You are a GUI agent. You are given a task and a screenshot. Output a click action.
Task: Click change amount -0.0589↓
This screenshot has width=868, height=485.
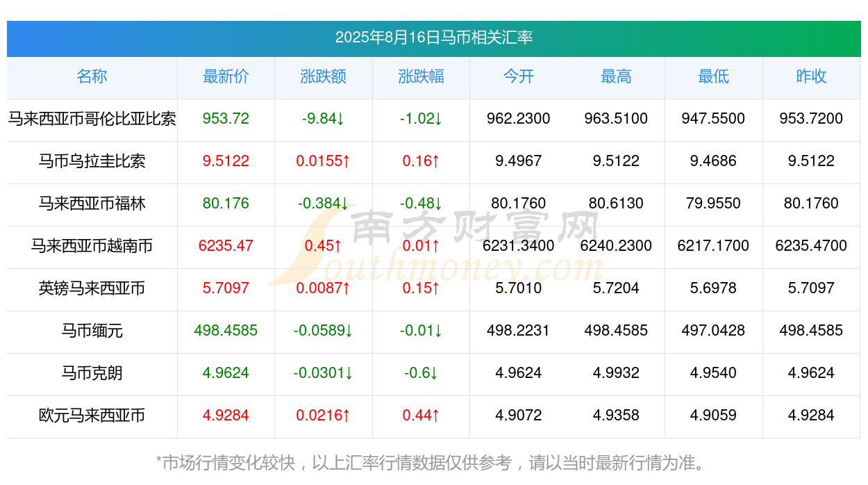pyautogui.click(x=324, y=331)
